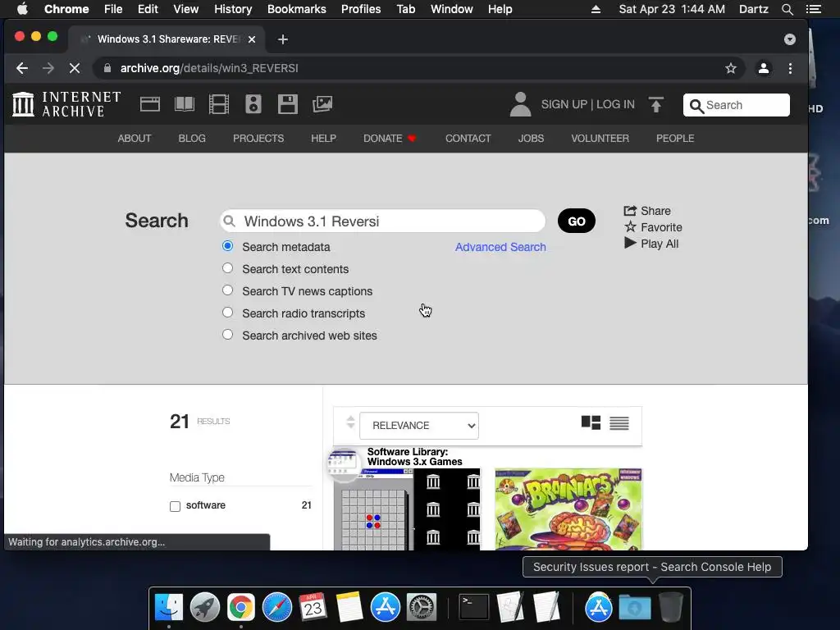Go back with browser back arrow
Image resolution: width=840 pixels, height=630 pixels.
pos(22,68)
